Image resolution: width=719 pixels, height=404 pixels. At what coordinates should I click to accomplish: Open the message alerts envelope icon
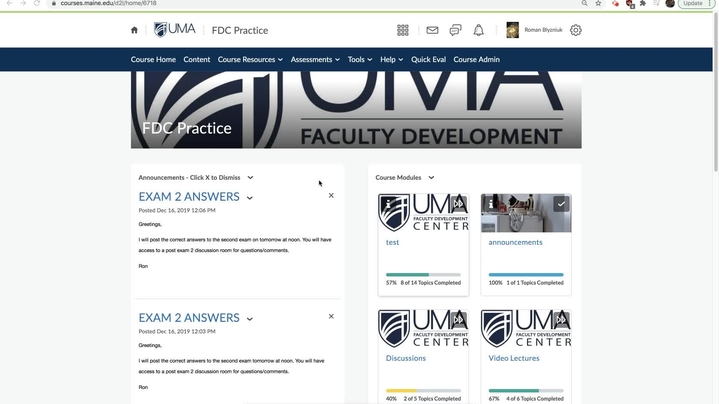pyautogui.click(x=432, y=30)
